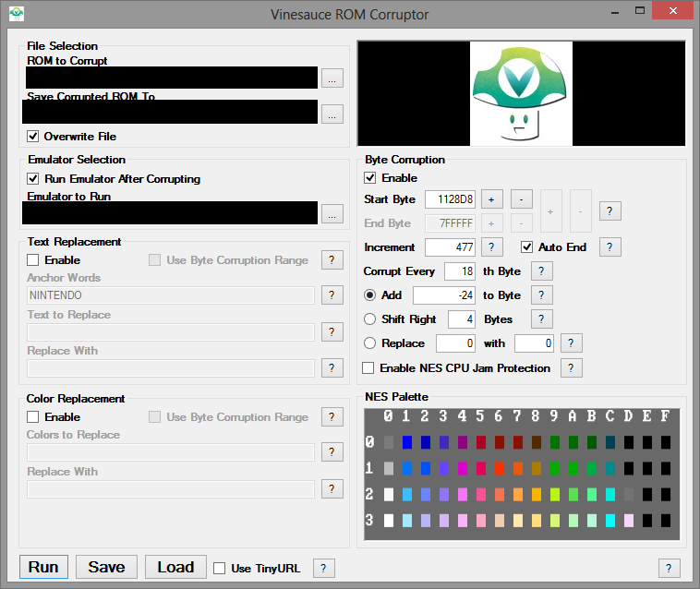Pick green swatch at palette row 1 column 9

(555, 468)
